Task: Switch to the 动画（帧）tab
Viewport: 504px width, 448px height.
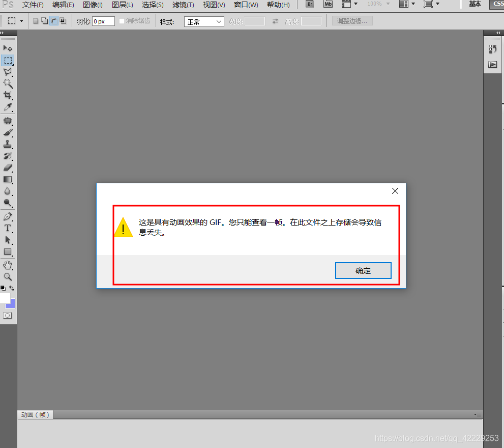Action: click(36, 415)
